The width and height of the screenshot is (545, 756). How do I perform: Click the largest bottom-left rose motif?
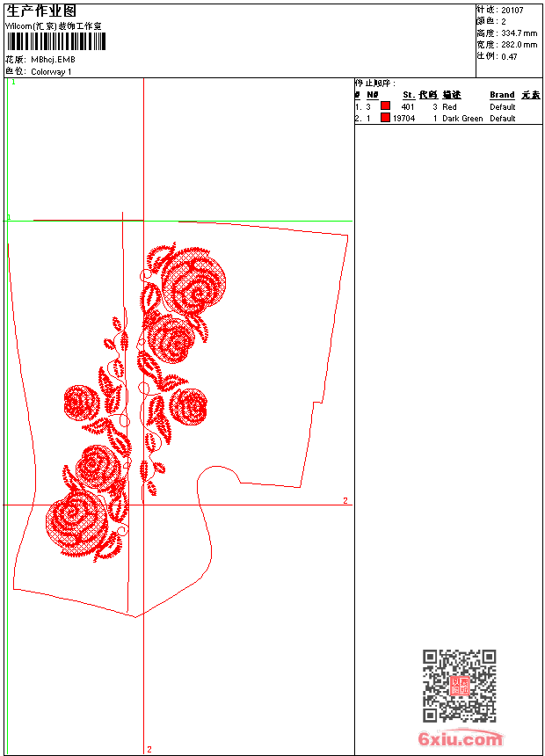click(x=76, y=521)
